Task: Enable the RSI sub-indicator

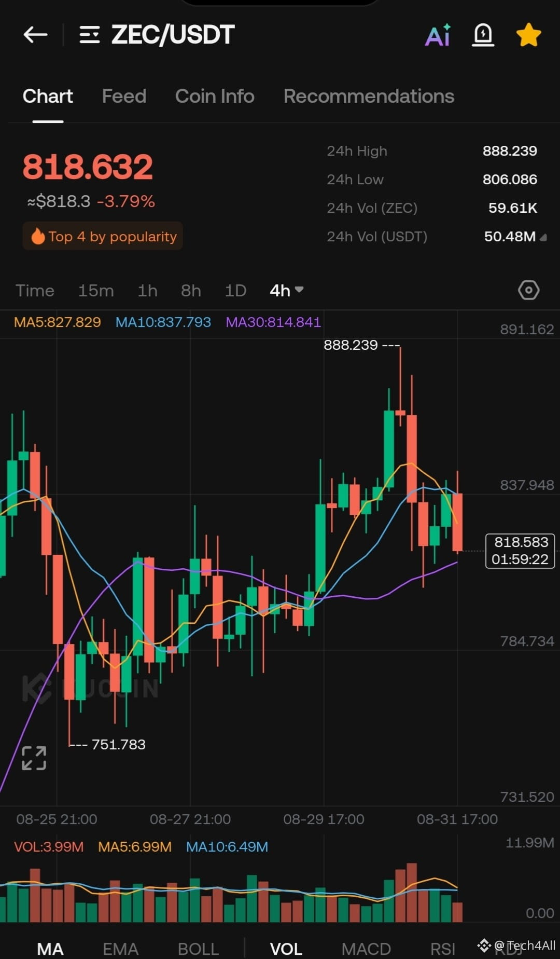Action: (x=442, y=949)
